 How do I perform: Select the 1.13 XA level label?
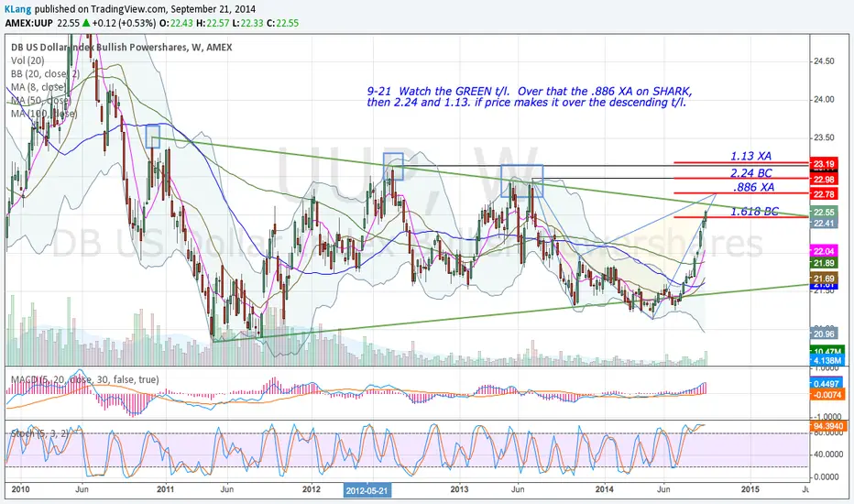click(750, 156)
